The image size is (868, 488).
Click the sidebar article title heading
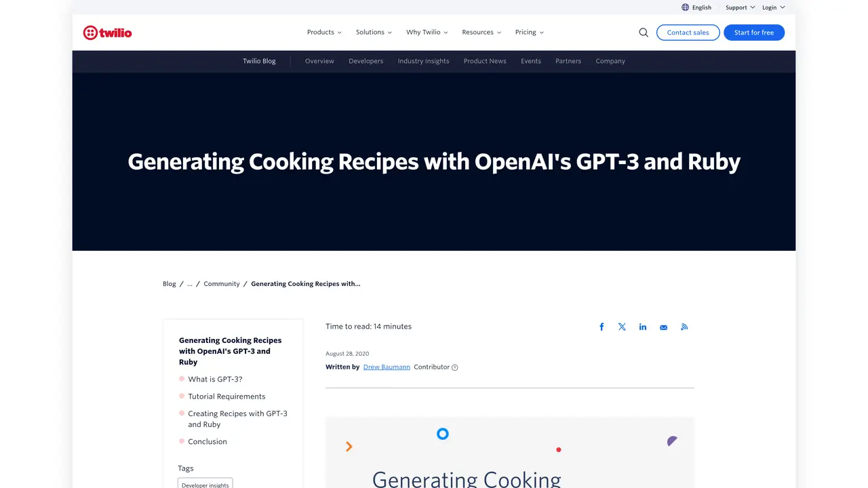coord(231,351)
